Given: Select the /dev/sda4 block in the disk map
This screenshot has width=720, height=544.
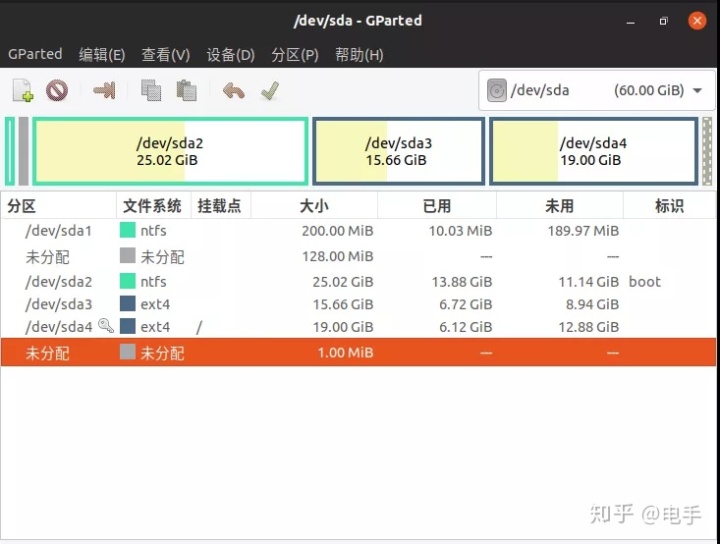Looking at the screenshot, I should click(x=594, y=151).
